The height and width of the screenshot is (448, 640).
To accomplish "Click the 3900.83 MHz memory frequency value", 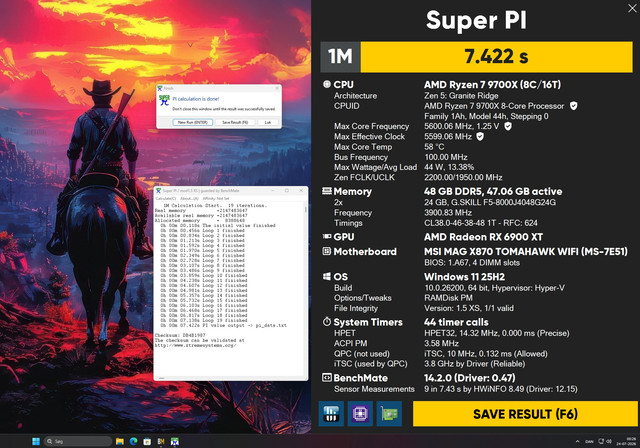I will point(448,213).
